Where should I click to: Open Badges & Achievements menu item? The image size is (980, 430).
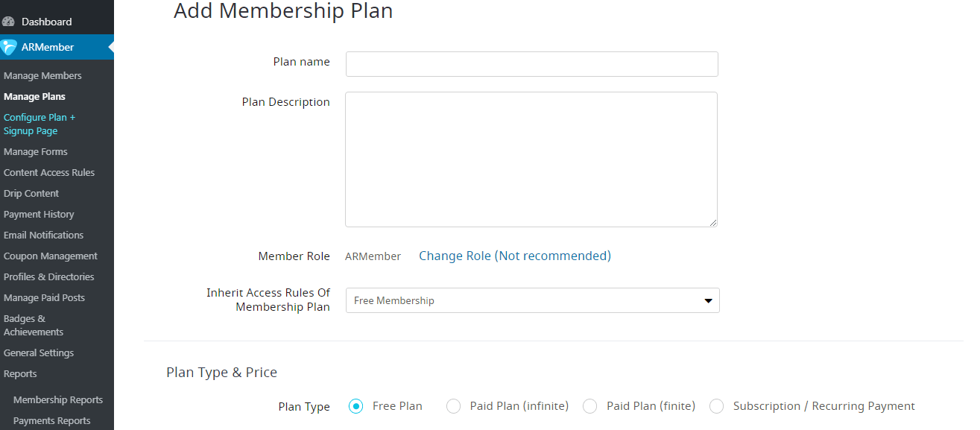point(34,325)
